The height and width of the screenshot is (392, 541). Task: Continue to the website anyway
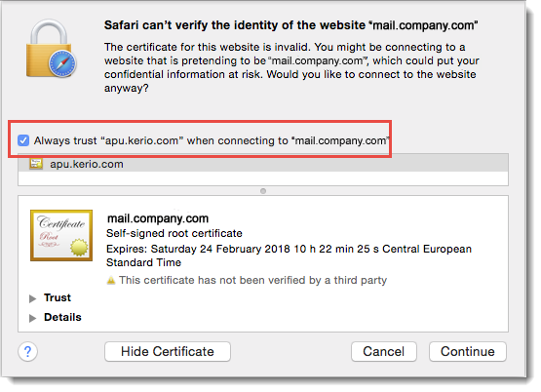point(468,352)
